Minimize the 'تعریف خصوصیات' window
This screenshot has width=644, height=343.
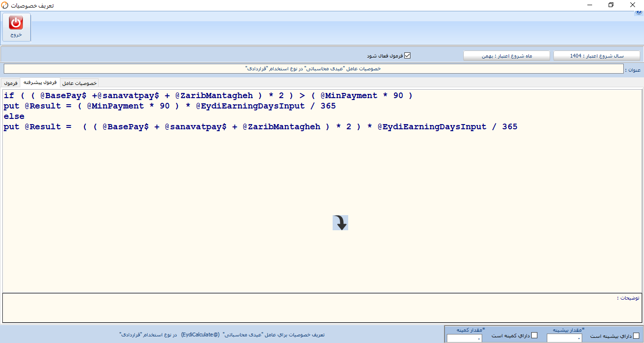[x=589, y=5]
